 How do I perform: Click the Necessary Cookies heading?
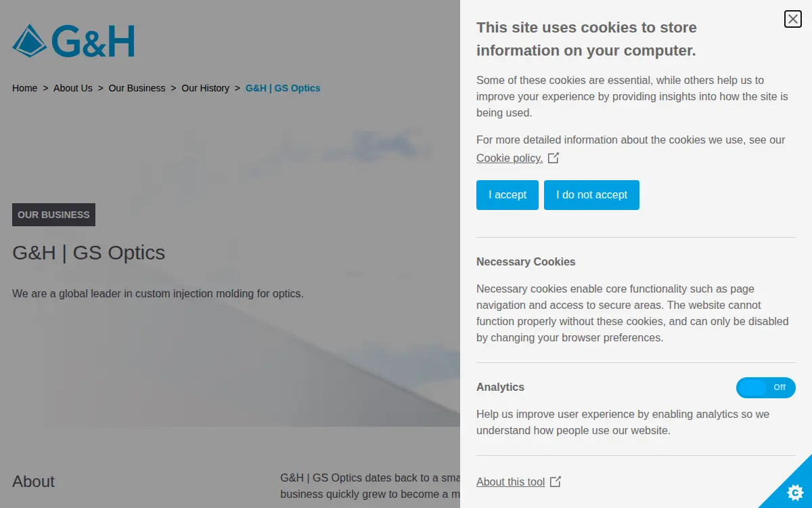526,261
